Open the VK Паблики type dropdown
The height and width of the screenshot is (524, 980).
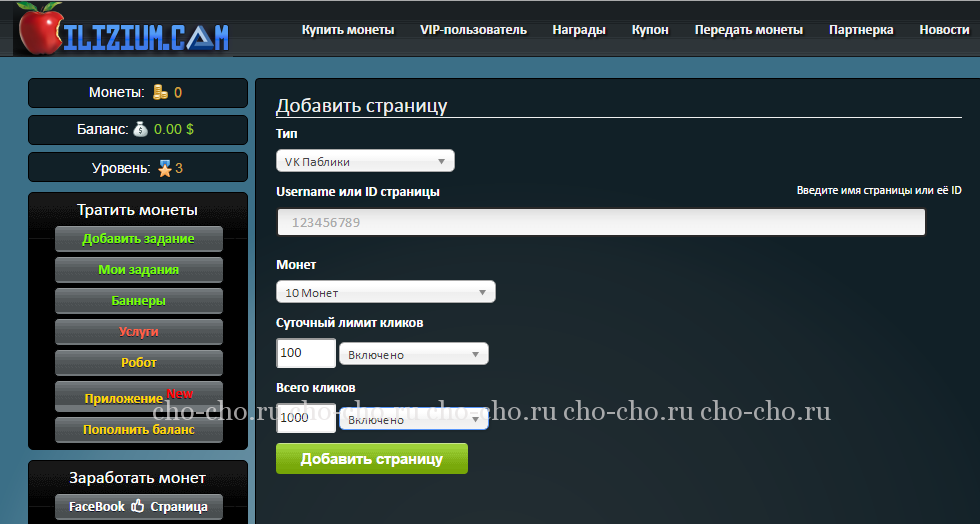[x=365, y=161]
